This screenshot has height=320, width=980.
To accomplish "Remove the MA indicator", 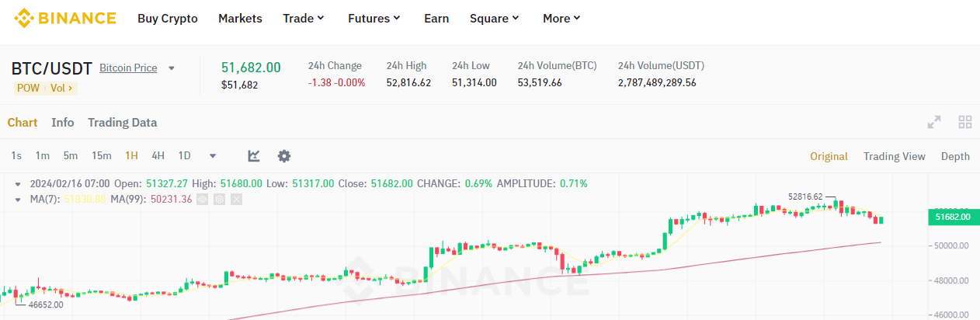I will point(237,200).
